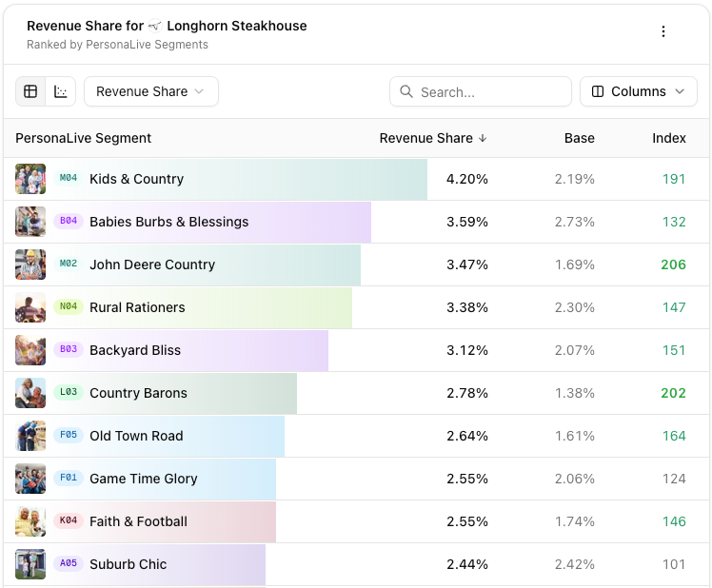Click the M02 segment code badge

pos(69,264)
